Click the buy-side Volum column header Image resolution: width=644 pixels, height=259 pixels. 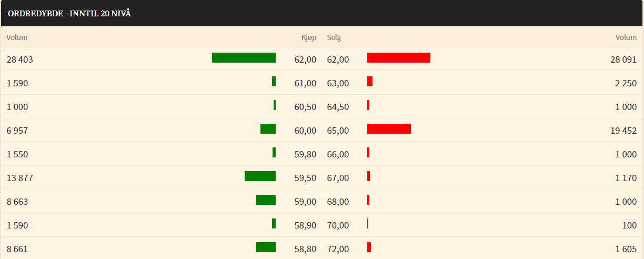(x=17, y=37)
